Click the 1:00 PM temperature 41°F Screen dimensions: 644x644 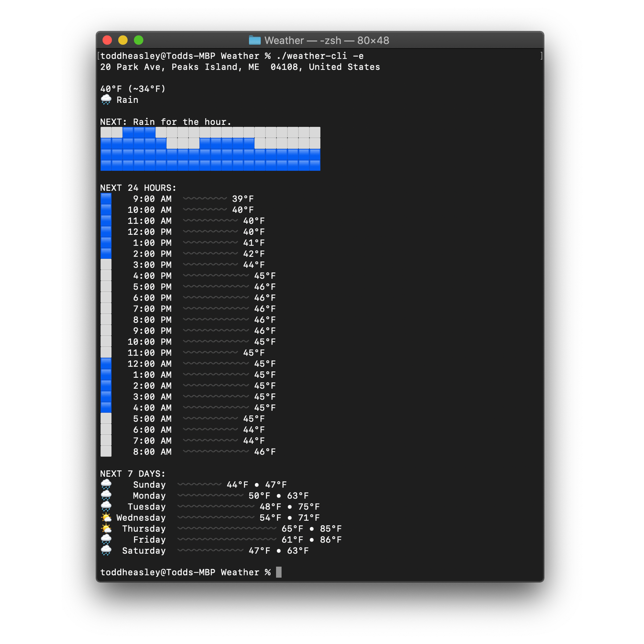click(254, 243)
